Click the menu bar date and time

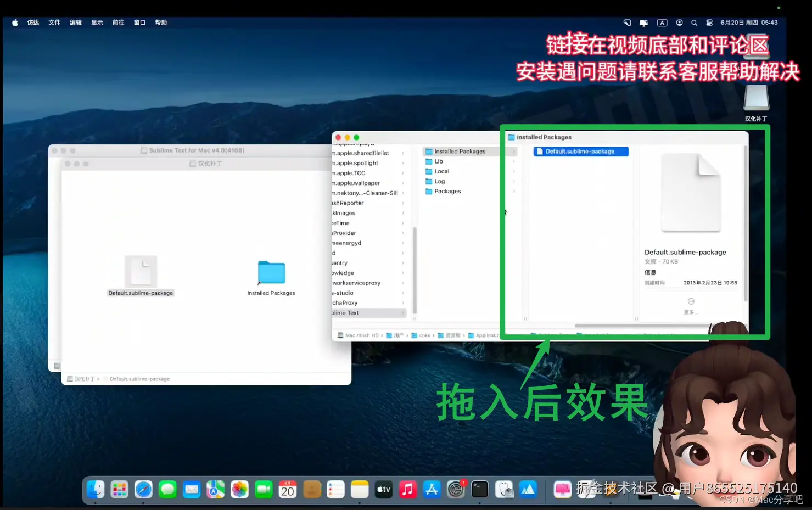coord(749,23)
